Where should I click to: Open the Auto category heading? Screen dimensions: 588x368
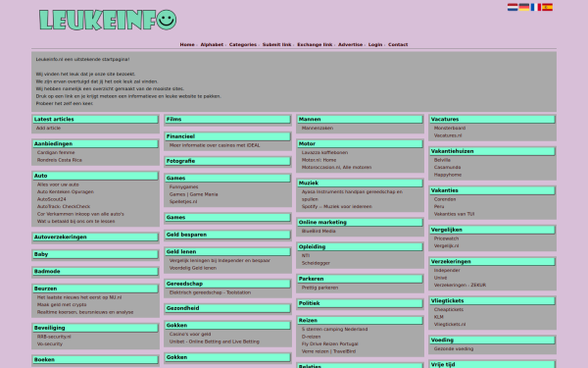pyautogui.click(x=95, y=176)
